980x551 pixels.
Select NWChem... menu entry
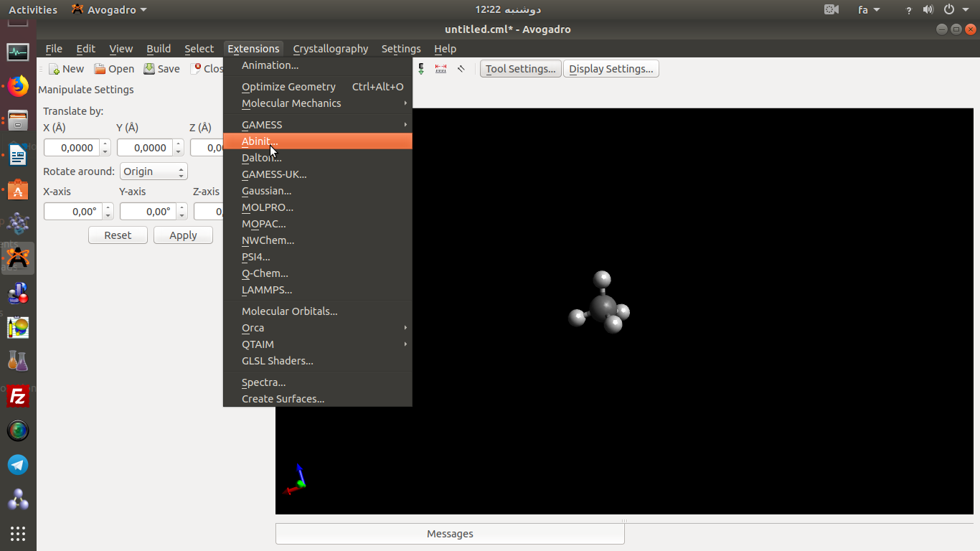[318, 240]
